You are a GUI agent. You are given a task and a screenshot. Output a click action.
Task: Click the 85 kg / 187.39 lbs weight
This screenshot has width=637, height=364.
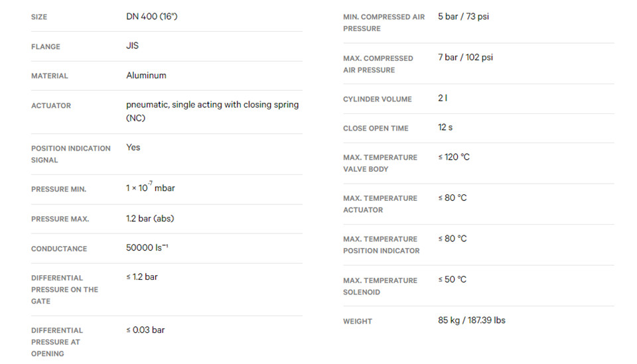point(472,320)
